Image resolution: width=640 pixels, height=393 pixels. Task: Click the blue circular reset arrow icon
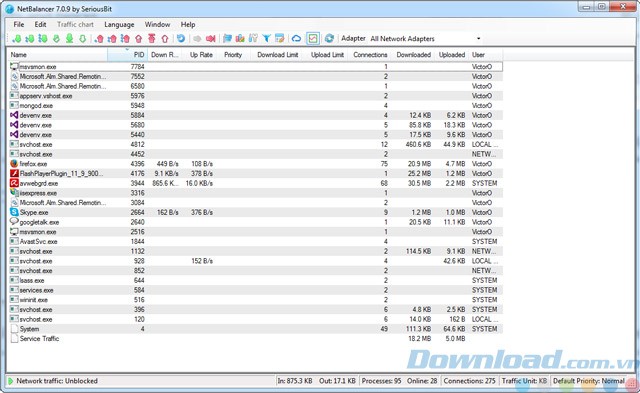pyautogui.click(x=181, y=39)
